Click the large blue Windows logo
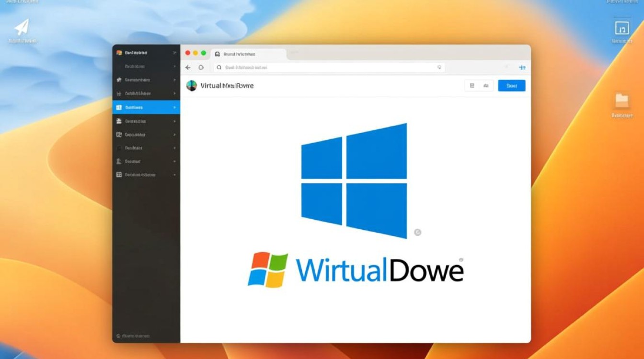The width and height of the screenshot is (644, 359). pyautogui.click(x=354, y=180)
